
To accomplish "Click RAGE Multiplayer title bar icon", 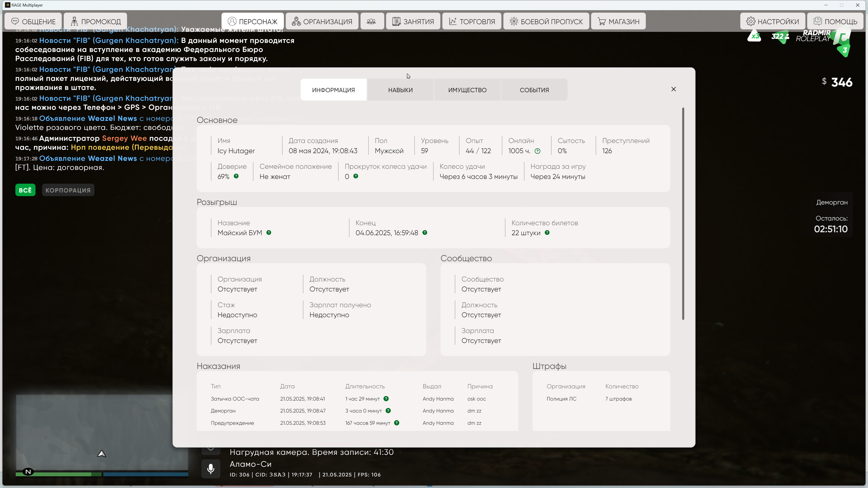I will point(8,5).
